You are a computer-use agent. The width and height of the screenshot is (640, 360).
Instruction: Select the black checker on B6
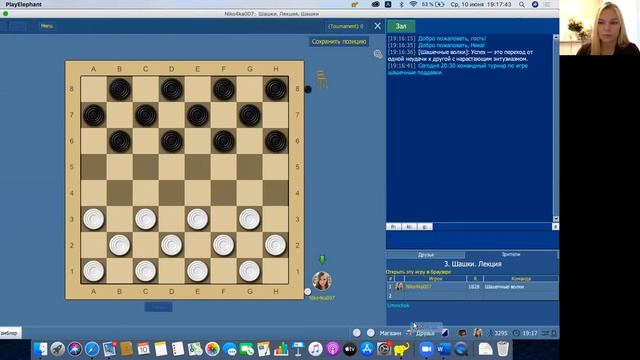tap(120, 141)
